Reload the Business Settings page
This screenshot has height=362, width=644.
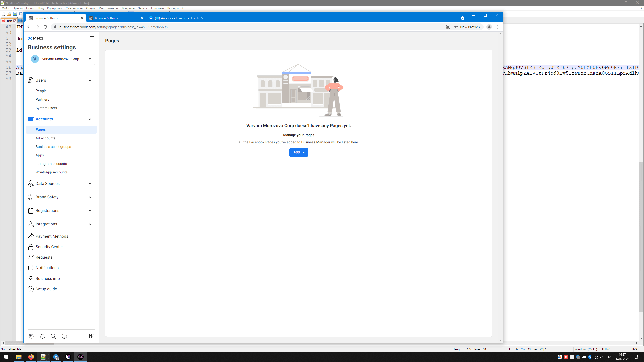tap(45, 27)
